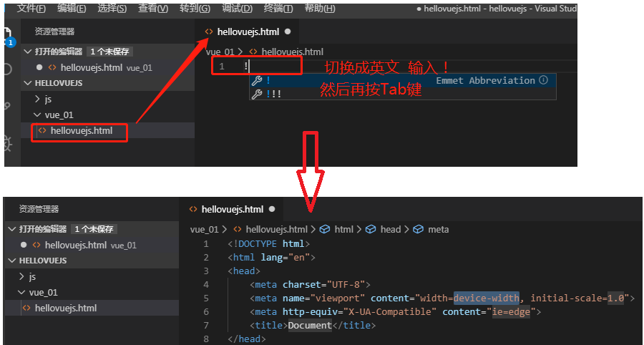Click unsaved dot on upper hellovuejs.html tab
This screenshot has width=644, height=345.
click(x=288, y=31)
